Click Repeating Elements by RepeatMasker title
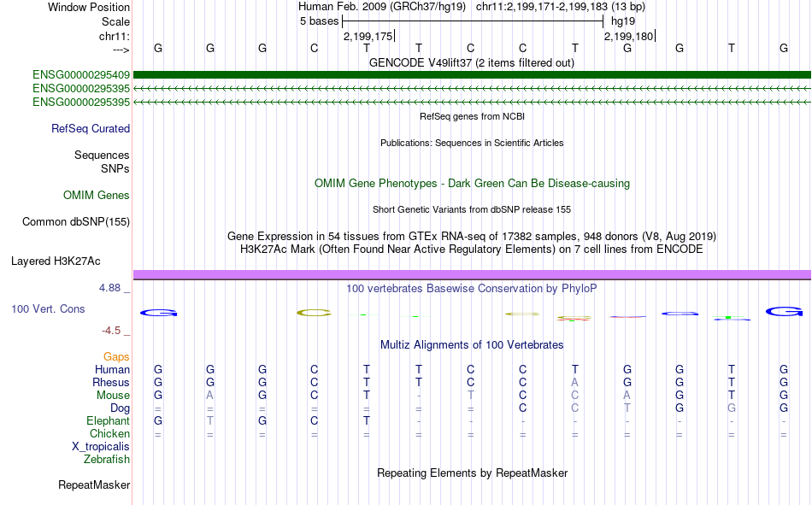 (472, 473)
